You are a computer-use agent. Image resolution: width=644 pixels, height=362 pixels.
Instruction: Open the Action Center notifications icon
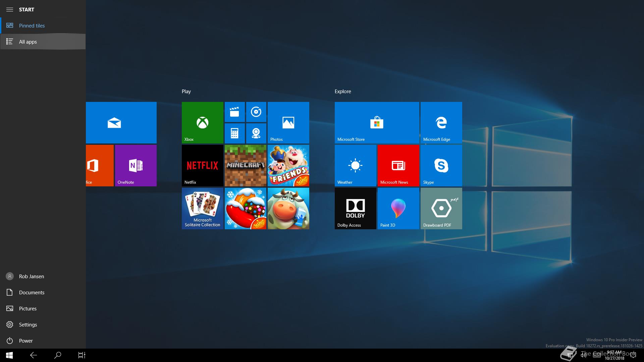633,355
